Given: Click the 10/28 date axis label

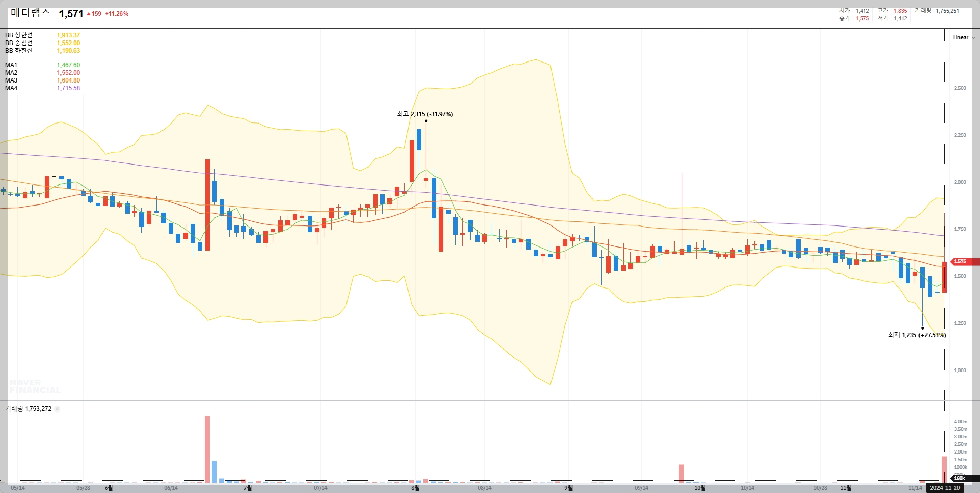Looking at the screenshot, I should tap(820, 488).
